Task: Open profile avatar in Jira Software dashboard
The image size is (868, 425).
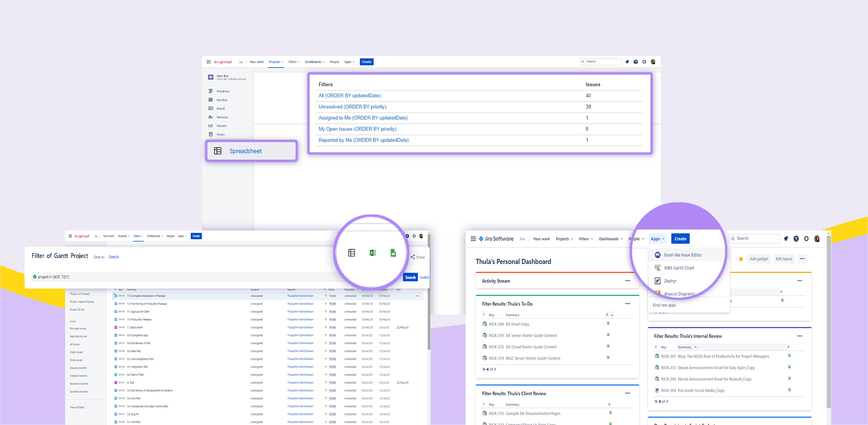Action: [x=817, y=239]
